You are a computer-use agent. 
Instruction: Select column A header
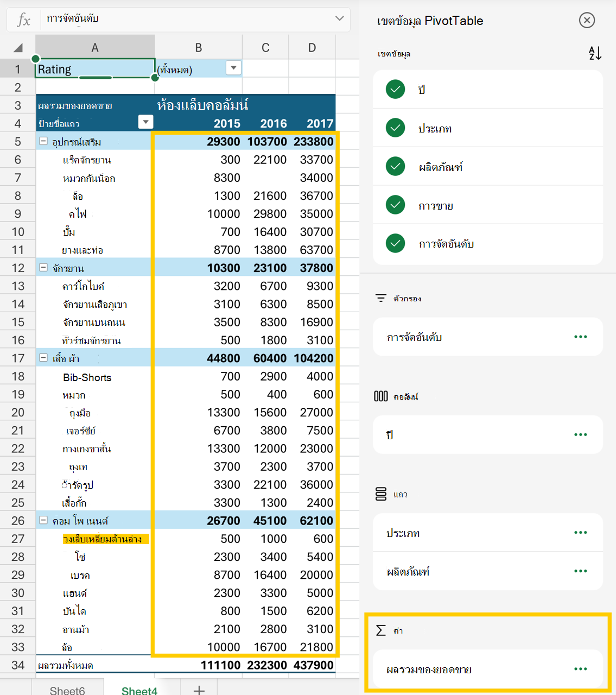click(95, 48)
